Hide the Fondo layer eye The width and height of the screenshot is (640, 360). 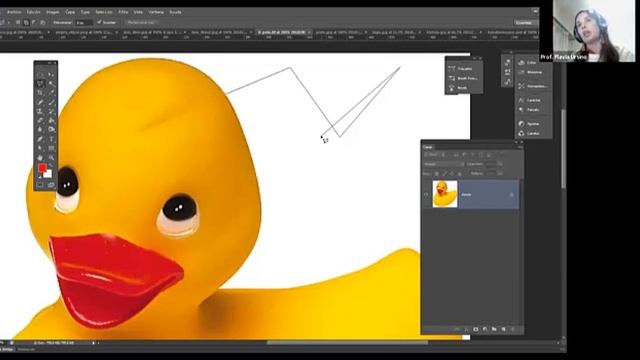(426, 195)
